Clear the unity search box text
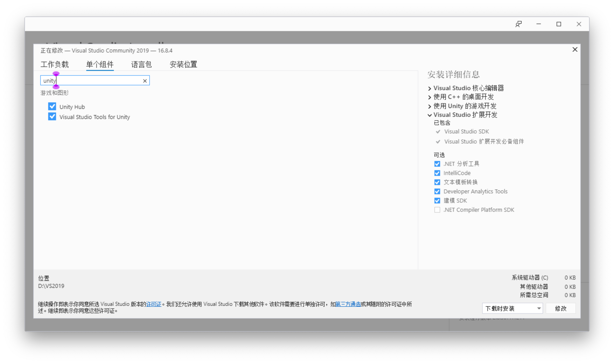Image resolution: width=614 pixels, height=364 pixels. 145,81
